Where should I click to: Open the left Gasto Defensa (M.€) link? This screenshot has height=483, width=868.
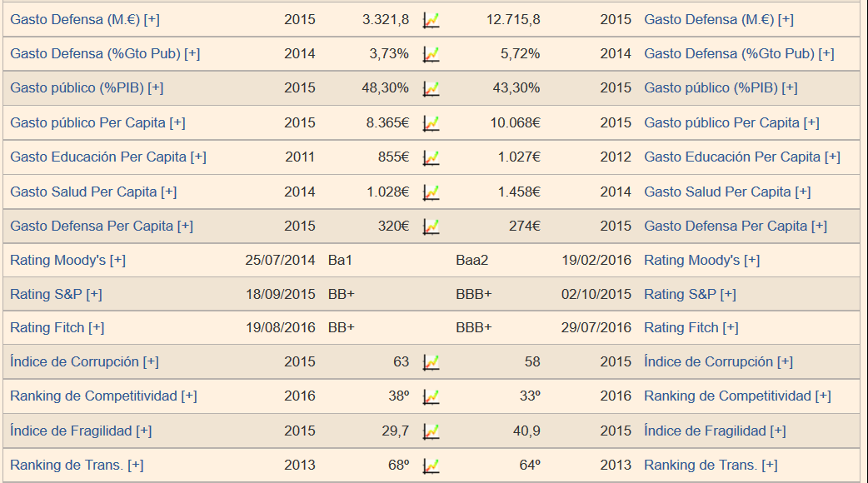pyautogui.click(x=75, y=19)
